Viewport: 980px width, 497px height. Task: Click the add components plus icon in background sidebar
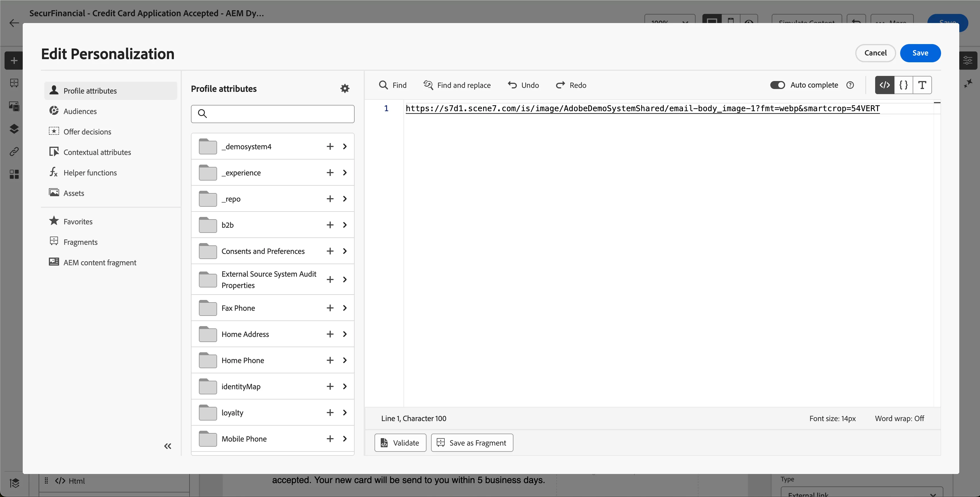[x=14, y=61]
